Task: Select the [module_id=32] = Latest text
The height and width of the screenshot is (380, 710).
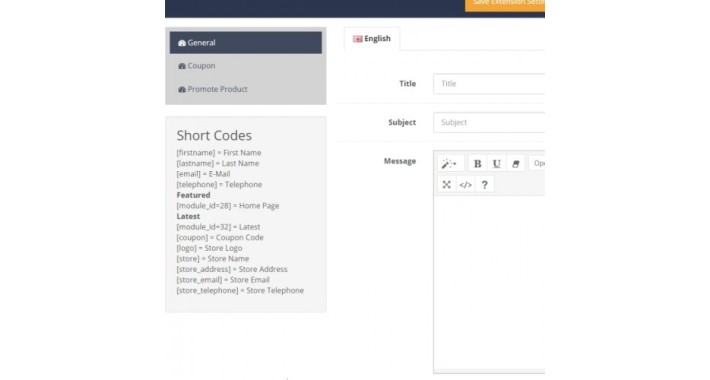Action: click(218, 227)
